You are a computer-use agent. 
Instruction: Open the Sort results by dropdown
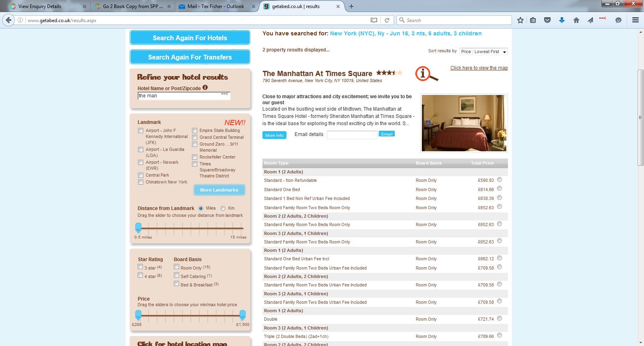483,51
